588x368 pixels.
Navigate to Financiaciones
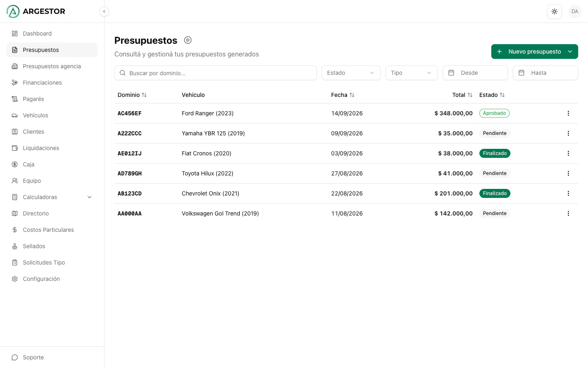pyautogui.click(x=52, y=83)
